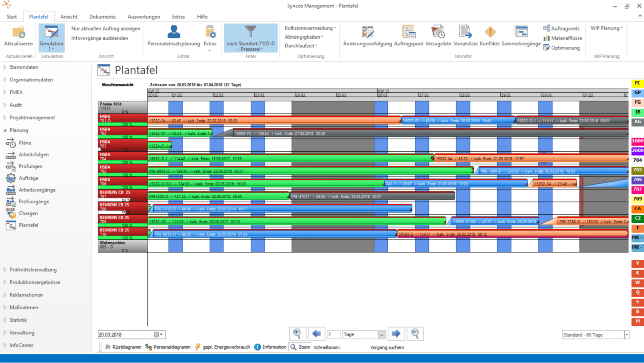644x363 pixels.
Task: Open the Auswertungen tab
Action: (144, 17)
